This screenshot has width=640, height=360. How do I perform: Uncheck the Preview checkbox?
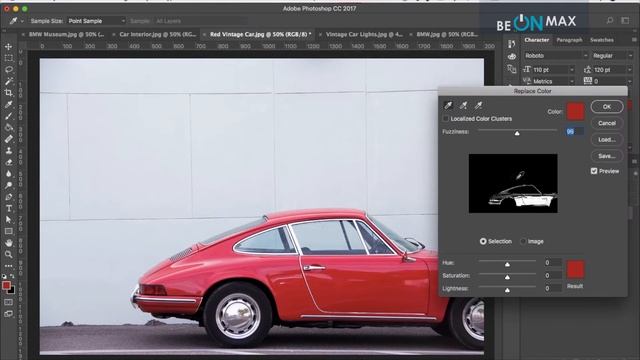coord(594,171)
